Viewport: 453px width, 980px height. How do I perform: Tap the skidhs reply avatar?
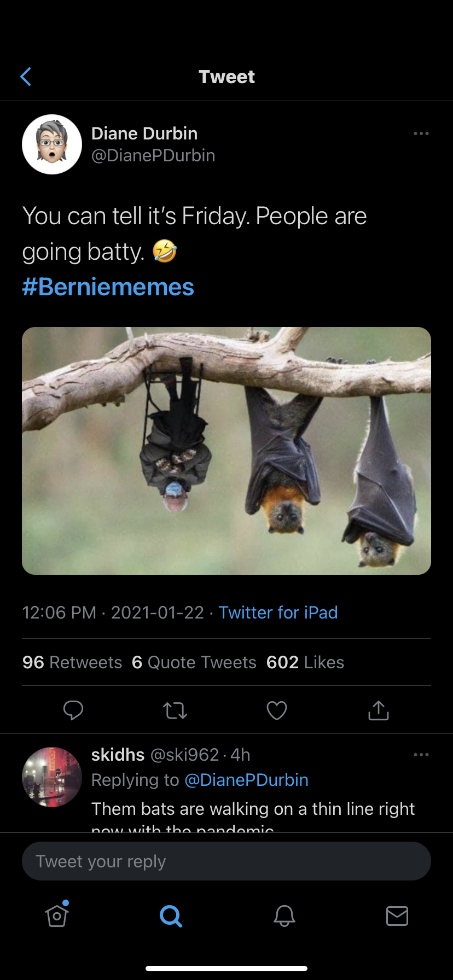tap(52, 777)
